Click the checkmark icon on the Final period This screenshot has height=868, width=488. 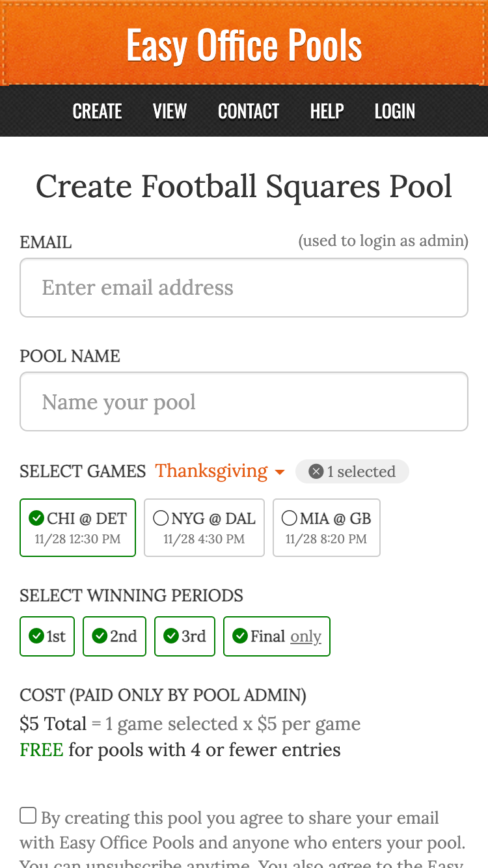(239, 636)
